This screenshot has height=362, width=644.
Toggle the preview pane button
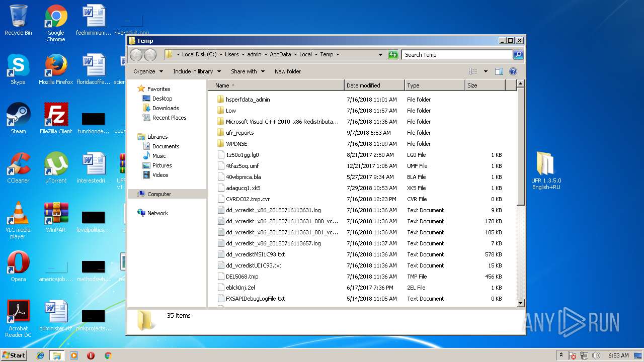click(x=499, y=71)
